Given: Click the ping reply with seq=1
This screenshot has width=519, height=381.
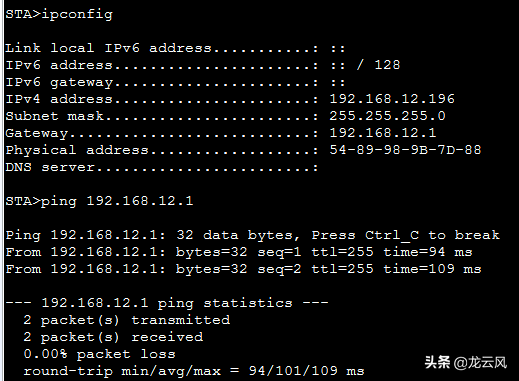Looking at the screenshot, I should pyautogui.click(x=239, y=252).
